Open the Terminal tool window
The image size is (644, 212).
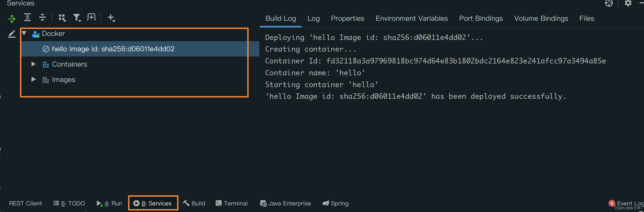pyautogui.click(x=232, y=203)
